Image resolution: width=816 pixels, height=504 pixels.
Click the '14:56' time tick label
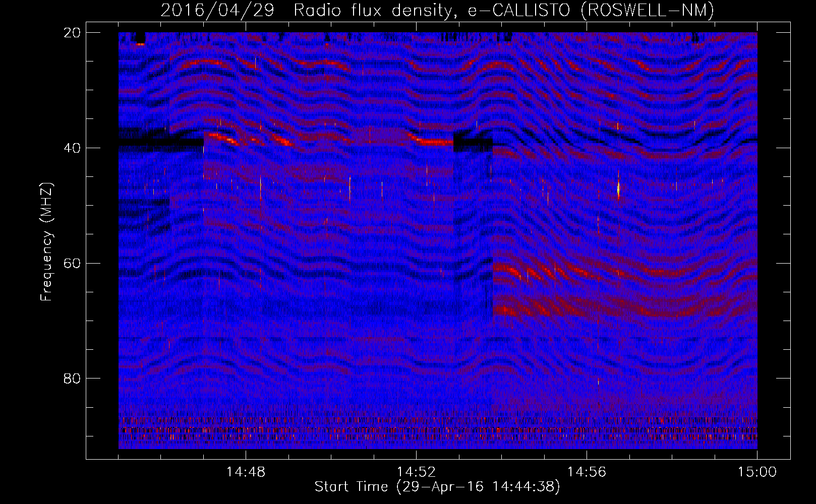[587, 472]
